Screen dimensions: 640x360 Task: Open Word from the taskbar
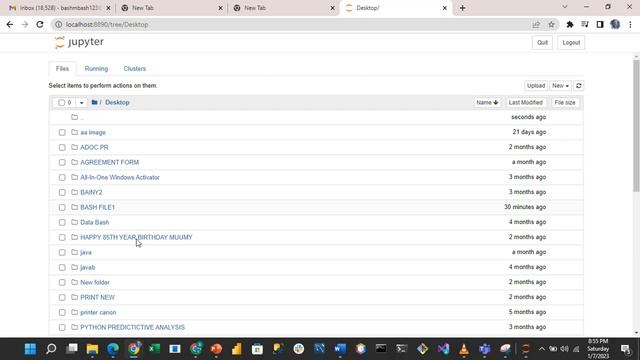(340, 349)
